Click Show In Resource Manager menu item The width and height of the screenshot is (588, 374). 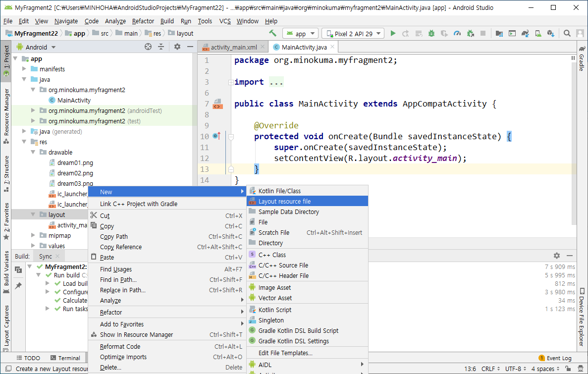(167, 334)
